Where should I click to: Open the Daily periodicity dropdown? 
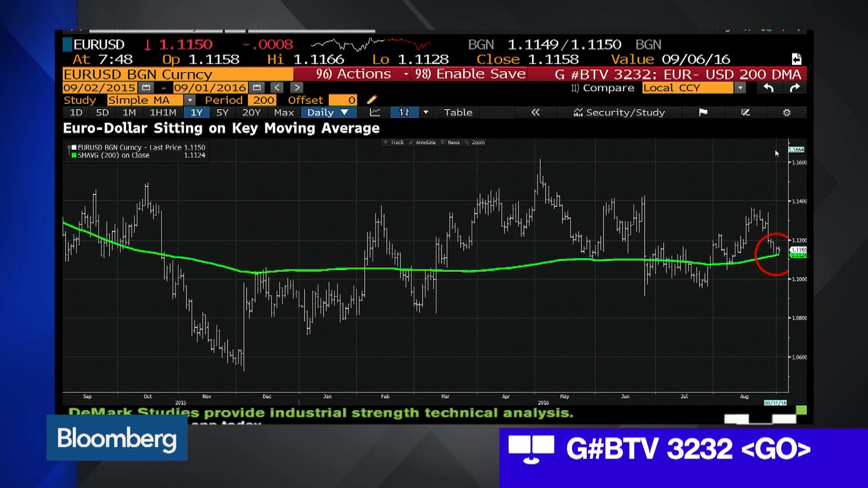pos(328,113)
